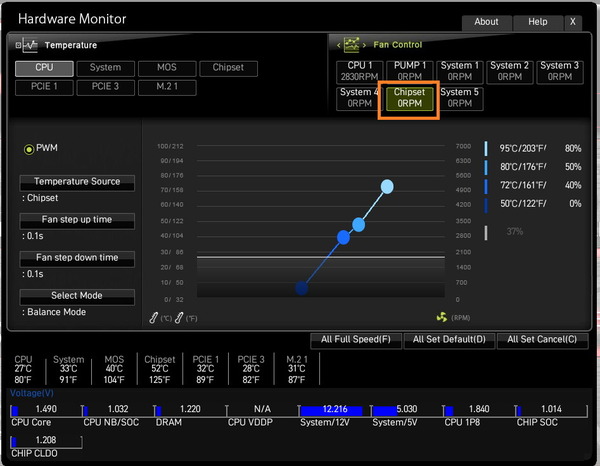Select the System temperature tab

pos(106,68)
